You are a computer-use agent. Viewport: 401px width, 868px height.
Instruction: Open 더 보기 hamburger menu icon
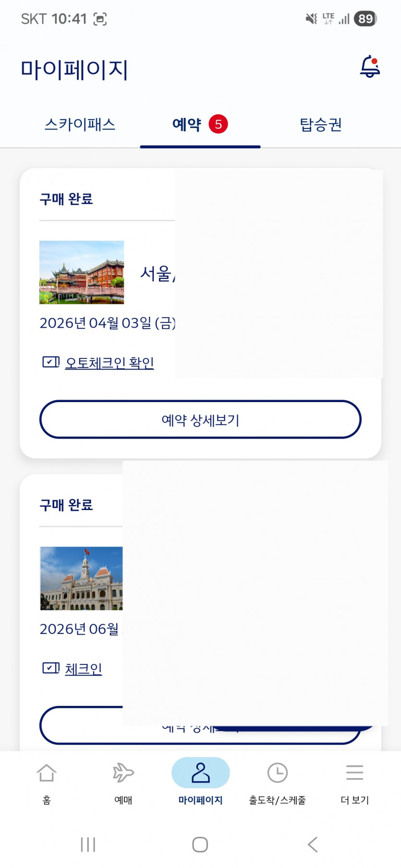pos(354,773)
